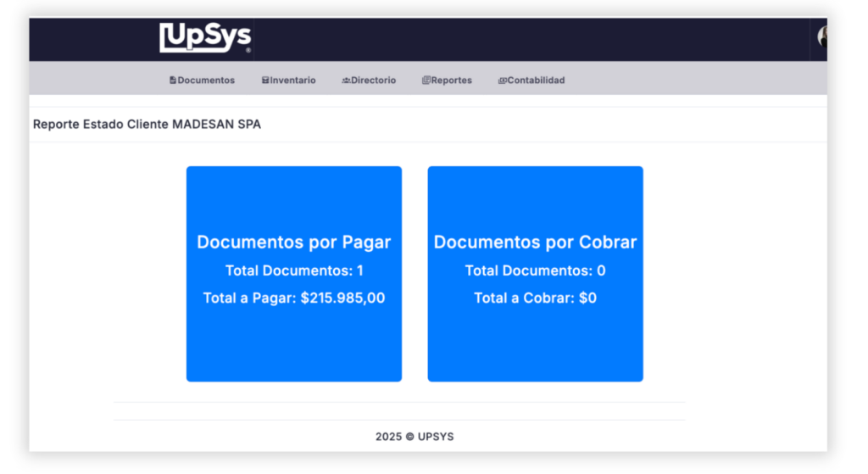This screenshot has height=474, width=868.
Task: Select the Documentos por Pagar card title
Action: click(293, 243)
